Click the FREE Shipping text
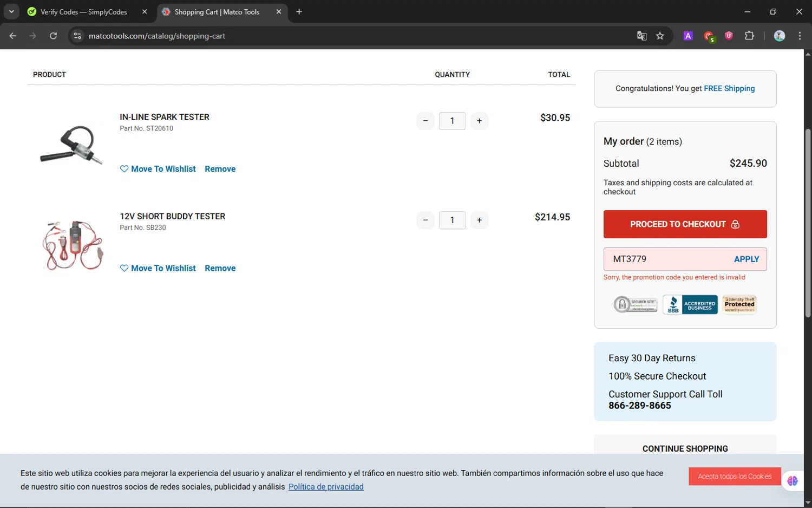This screenshot has height=508, width=812. [729, 88]
